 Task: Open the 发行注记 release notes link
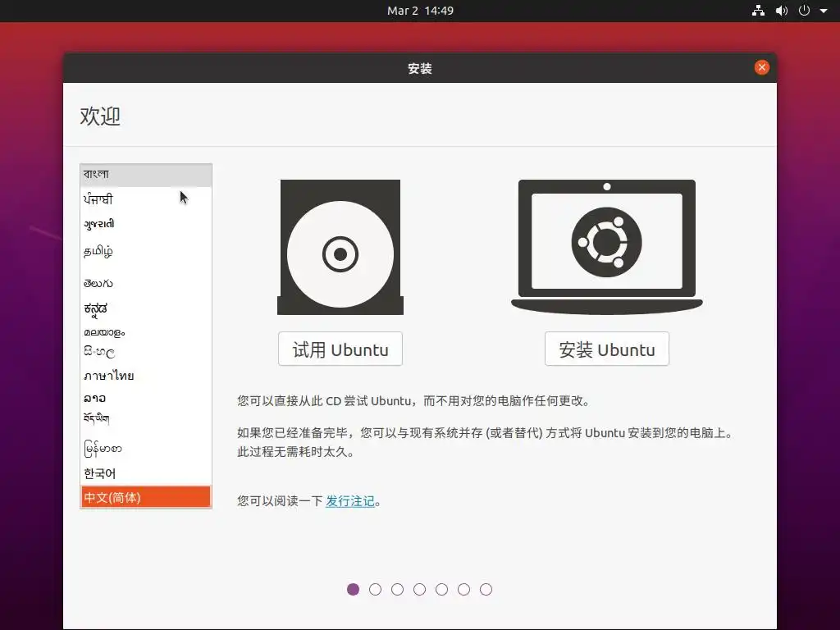(x=349, y=501)
